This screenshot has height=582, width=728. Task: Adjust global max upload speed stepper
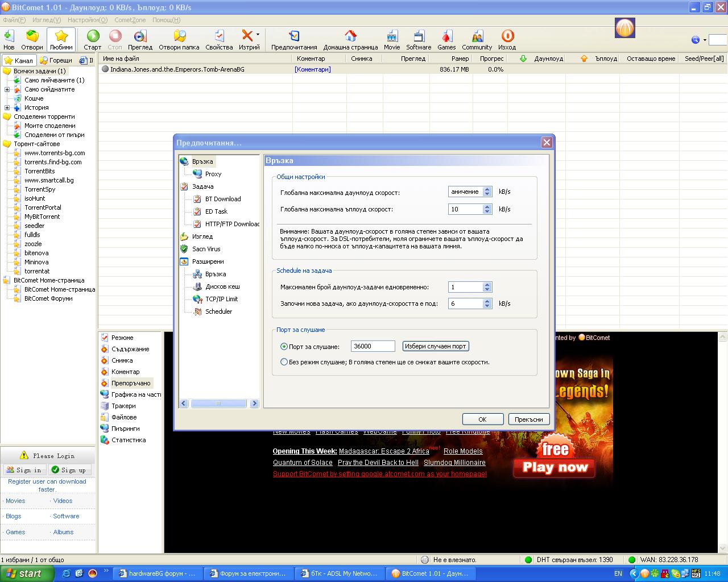click(487, 209)
